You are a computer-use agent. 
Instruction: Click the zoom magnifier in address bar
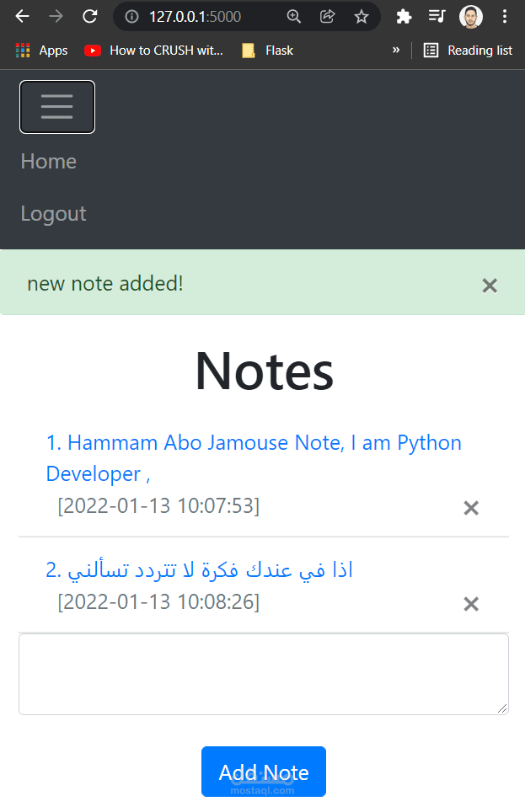click(293, 17)
